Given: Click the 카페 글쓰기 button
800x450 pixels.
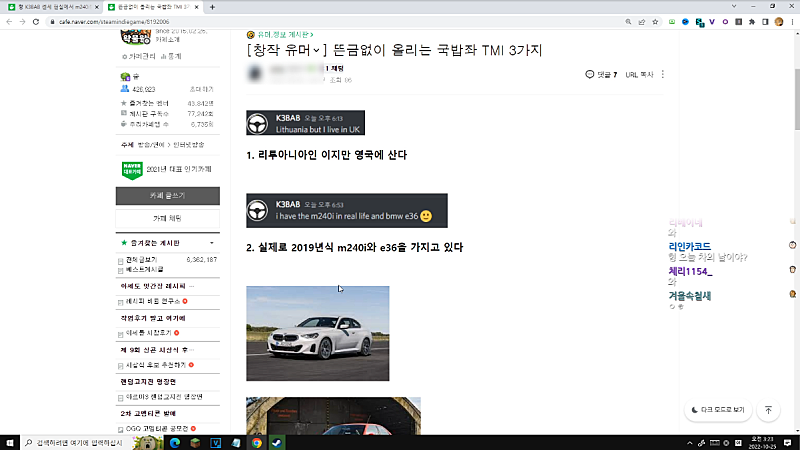Looking at the screenshot, I should (x=167, y=195).
